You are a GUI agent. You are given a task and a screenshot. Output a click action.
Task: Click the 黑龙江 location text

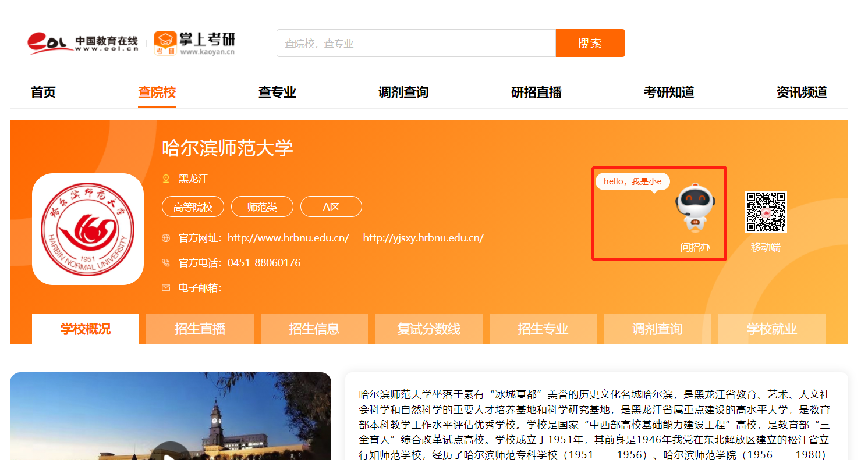point(193,179)
